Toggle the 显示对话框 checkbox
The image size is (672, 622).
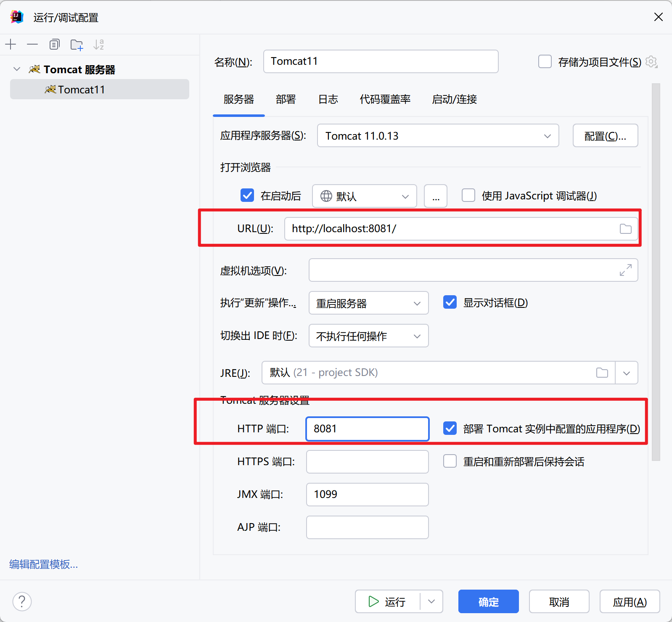pyautogui.click(x=450, y=302)
